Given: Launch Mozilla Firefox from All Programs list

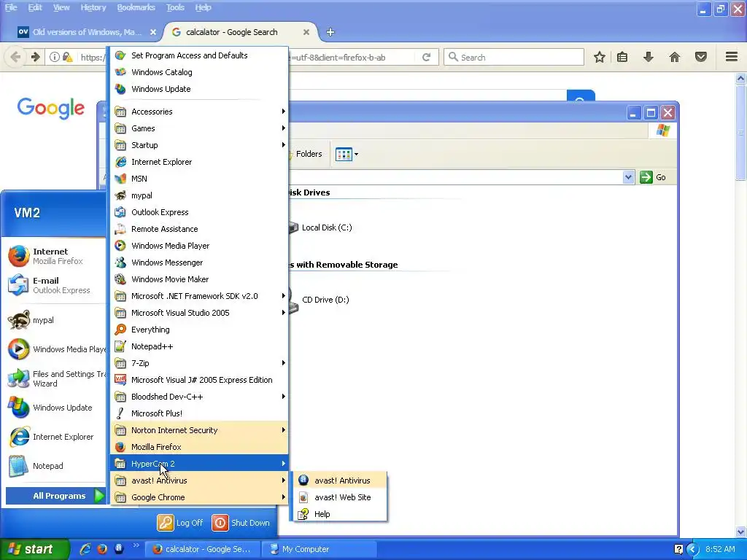Looking at the screenshot, I should pos(199,447).
